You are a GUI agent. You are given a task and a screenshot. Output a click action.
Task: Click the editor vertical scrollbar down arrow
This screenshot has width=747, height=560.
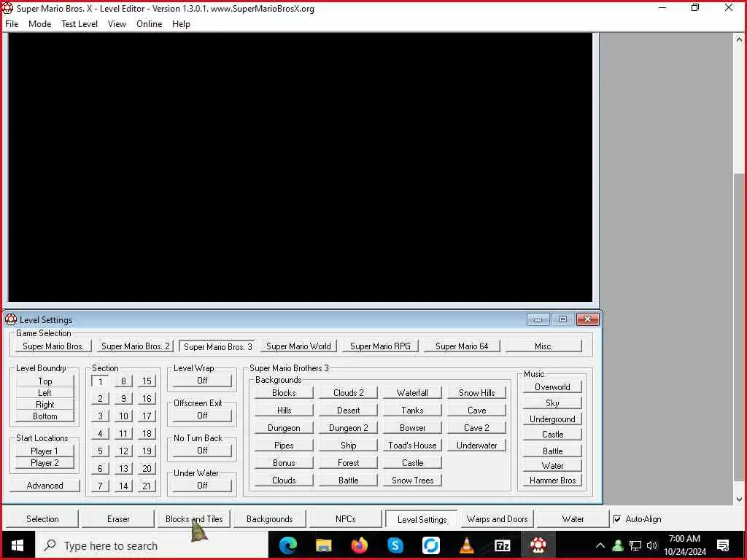tap(739, 499)
